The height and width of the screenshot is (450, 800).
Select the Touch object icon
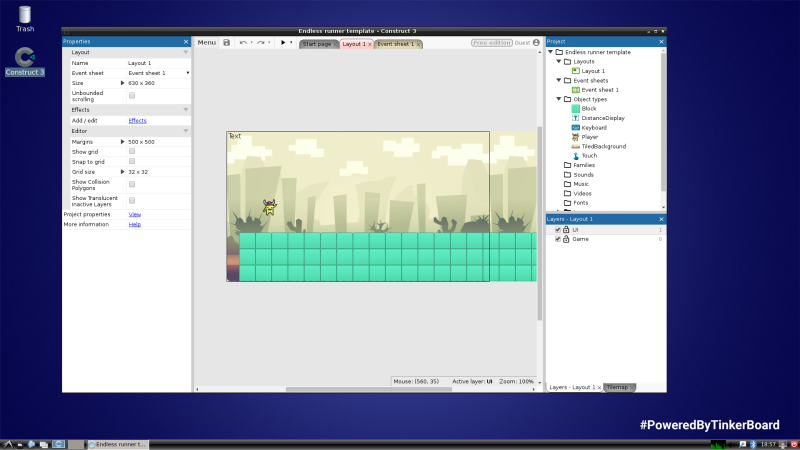[x=576, y=156]
